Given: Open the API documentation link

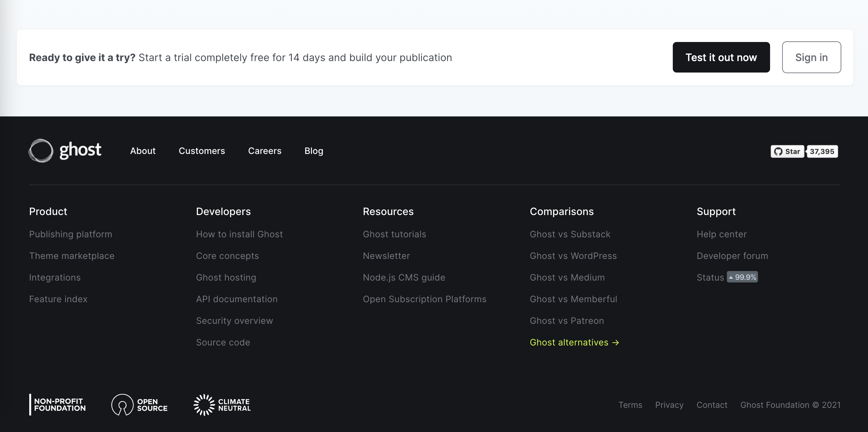Looking at the screenshot, I should pos(237,299).
